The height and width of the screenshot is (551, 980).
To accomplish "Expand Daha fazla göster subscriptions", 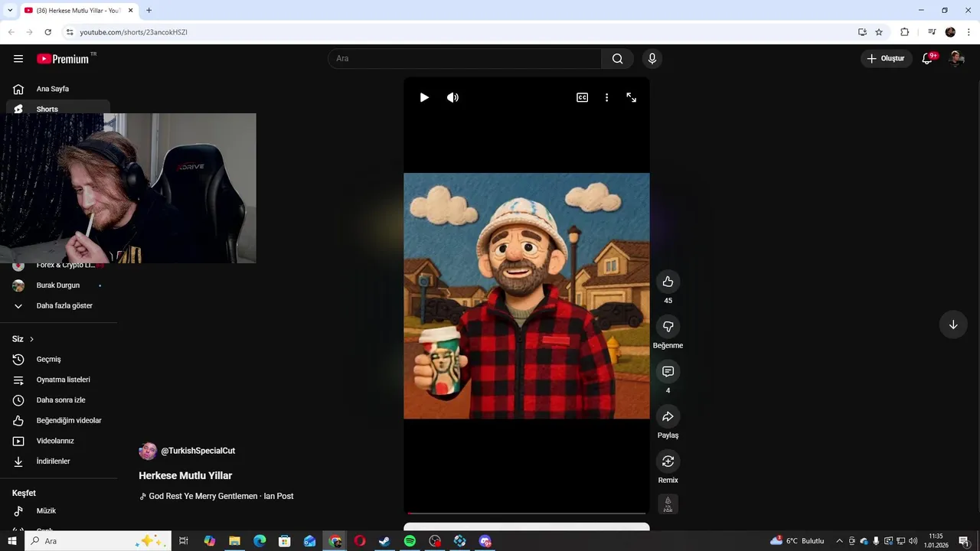I will click(58, 305).
